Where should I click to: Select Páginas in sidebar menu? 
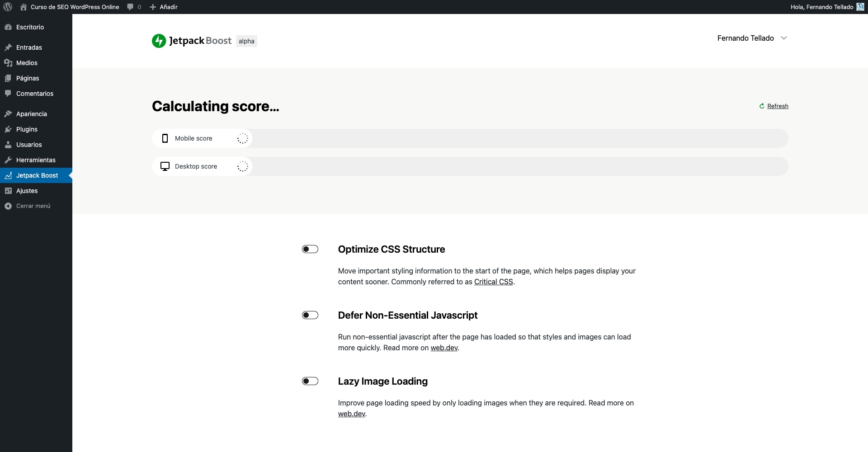pos(36,78)
